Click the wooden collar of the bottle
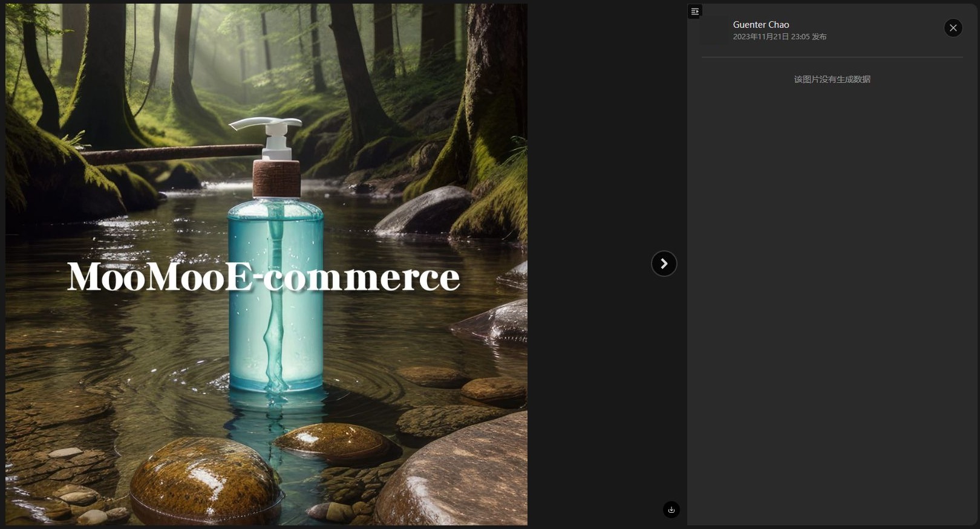This screenshot has height=529, width=980. [x=276, y=178]
